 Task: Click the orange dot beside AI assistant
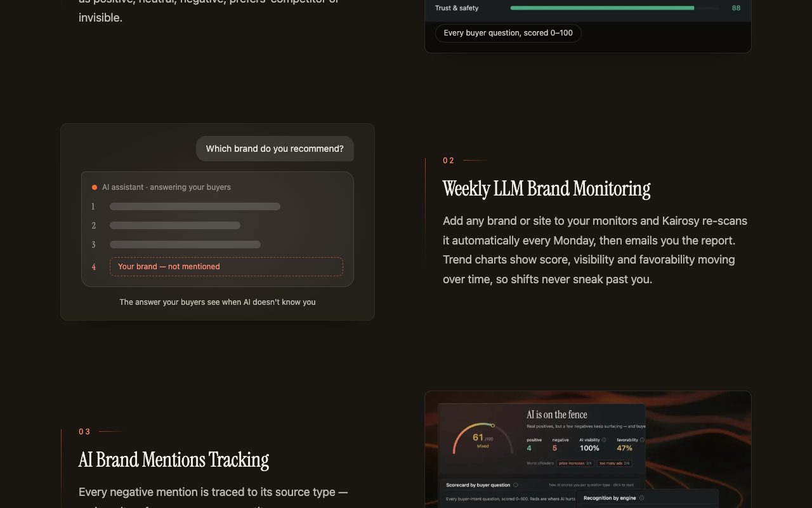pyautogui.click(x=95, y=187)
